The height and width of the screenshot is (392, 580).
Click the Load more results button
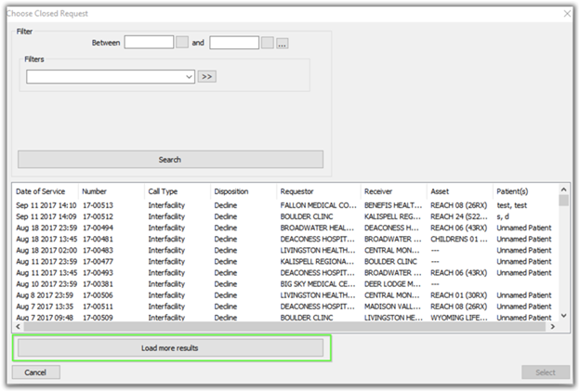pos(170,348)
